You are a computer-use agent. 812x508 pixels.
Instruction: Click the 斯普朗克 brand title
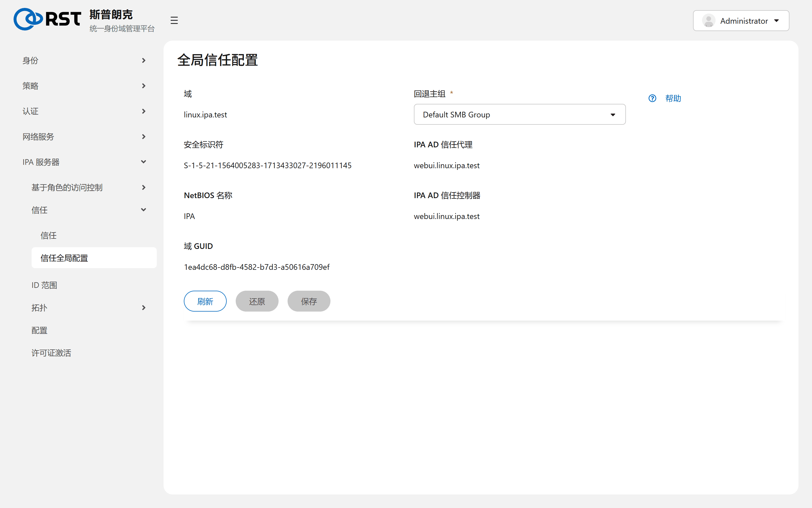click(x=111, y=15)
